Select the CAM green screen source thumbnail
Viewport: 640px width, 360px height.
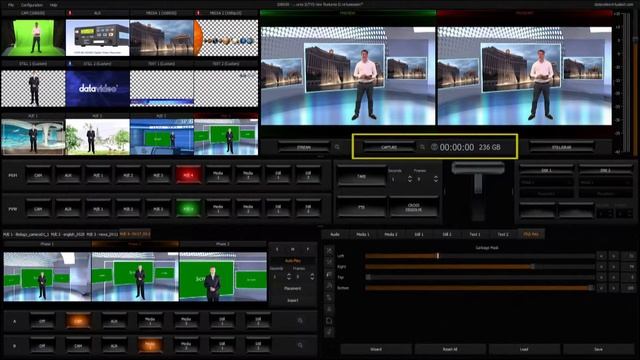click(33, 38)
